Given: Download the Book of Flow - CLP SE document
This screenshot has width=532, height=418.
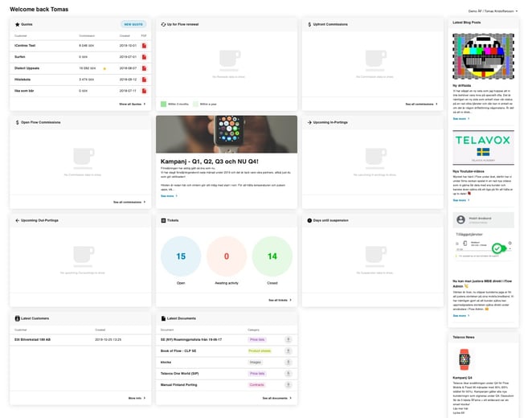Looking at the screenshot, I should (288, 351).
